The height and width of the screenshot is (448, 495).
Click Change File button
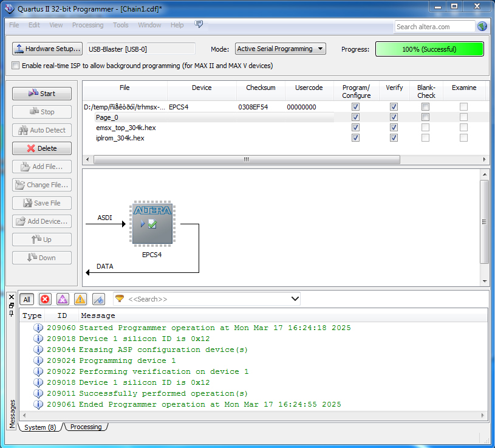click(x=42, y=185)
